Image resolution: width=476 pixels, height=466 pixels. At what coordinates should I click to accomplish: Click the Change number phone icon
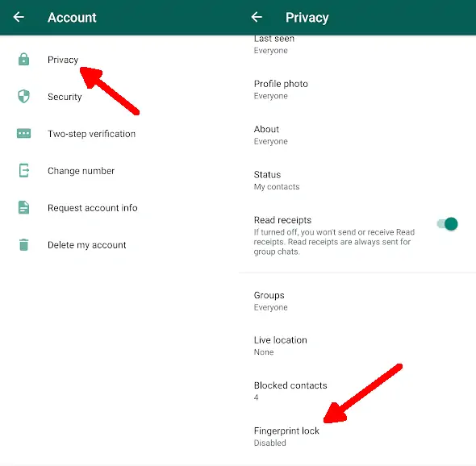pyautogui.click(x=23, y=170)
